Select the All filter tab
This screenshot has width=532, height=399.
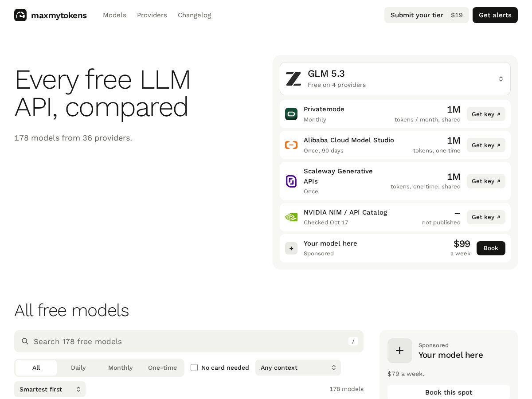tap(36, 368)
